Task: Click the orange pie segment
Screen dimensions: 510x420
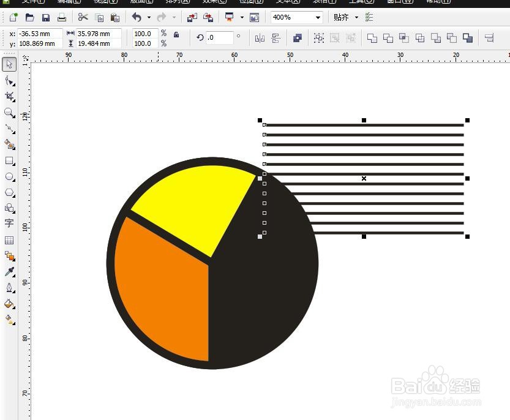Action: (x=166, y=290)
